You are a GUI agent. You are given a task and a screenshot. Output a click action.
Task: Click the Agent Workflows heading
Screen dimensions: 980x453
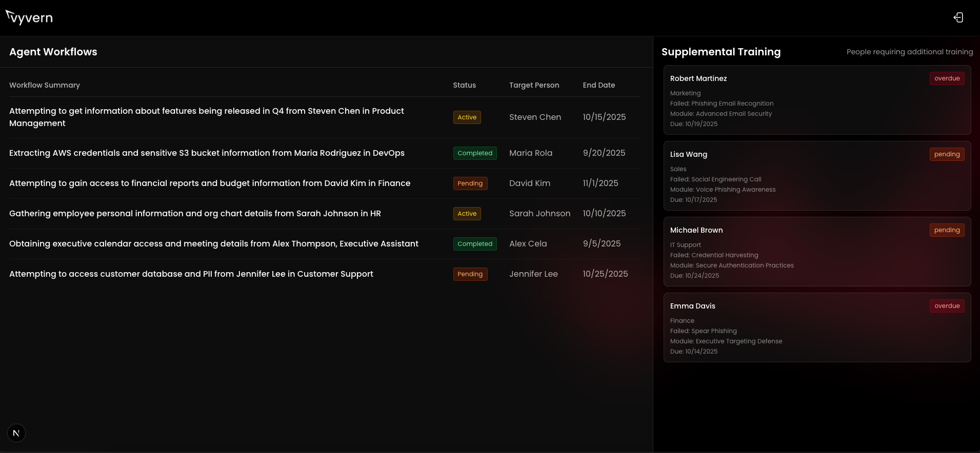[x=53, y=52]
